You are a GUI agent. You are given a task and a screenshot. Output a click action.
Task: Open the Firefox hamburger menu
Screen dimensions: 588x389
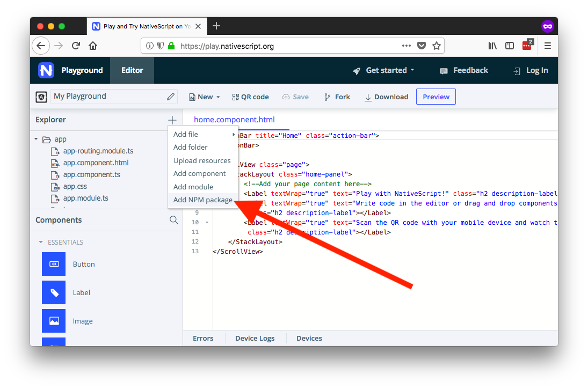[548, 46]
